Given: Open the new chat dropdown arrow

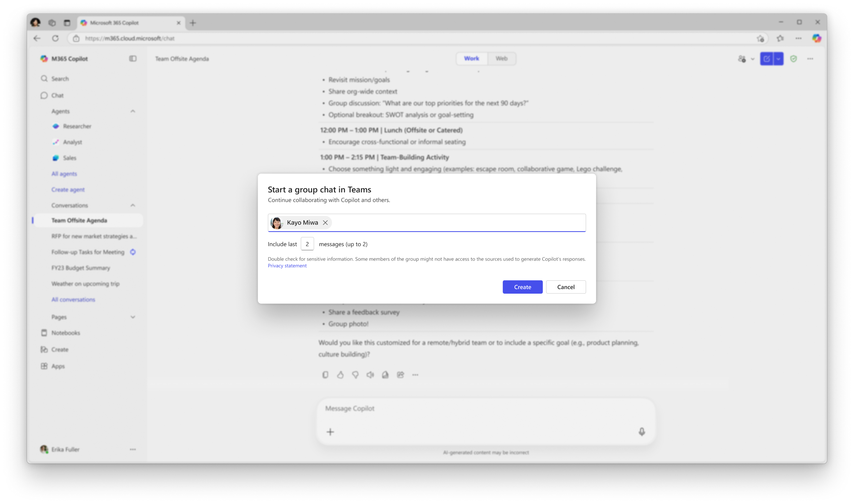Looking at the screenshot, I should pyautogui.click(x=778, y=59).
